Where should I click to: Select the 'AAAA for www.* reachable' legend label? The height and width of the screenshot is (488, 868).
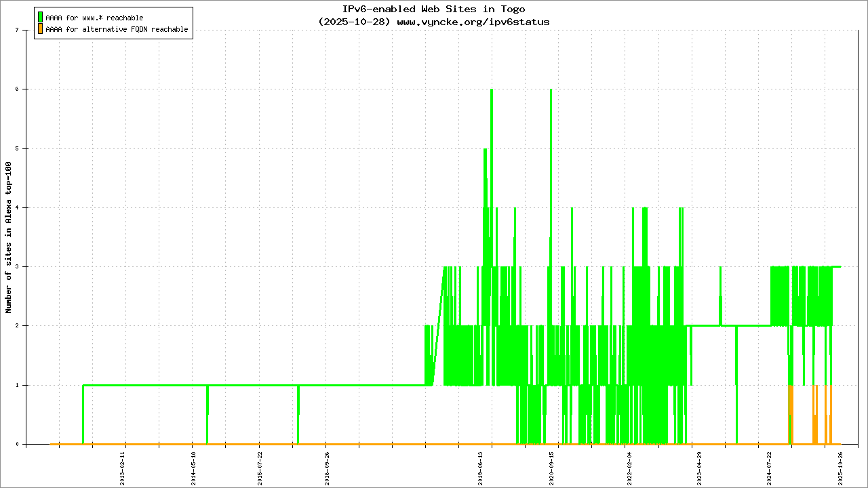pos(94,18)
